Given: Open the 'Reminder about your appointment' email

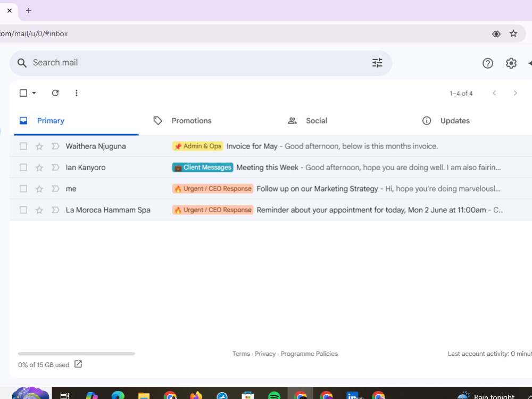Looking at the screenshot, I should click(x=371, y=210).
